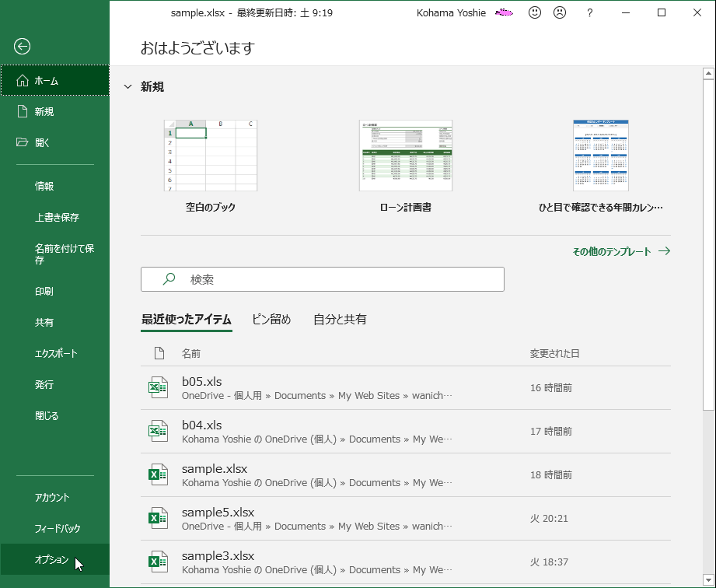This screenshot has height=588, width=716.
Task: Choose the ローン計画書 template thumbnail
Action: [x=406, y=156]
